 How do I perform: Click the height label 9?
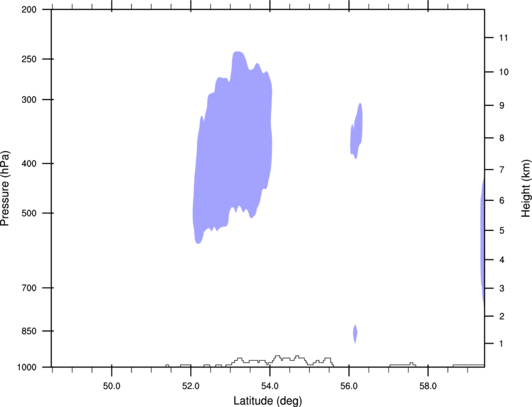(x=501, y=106)
